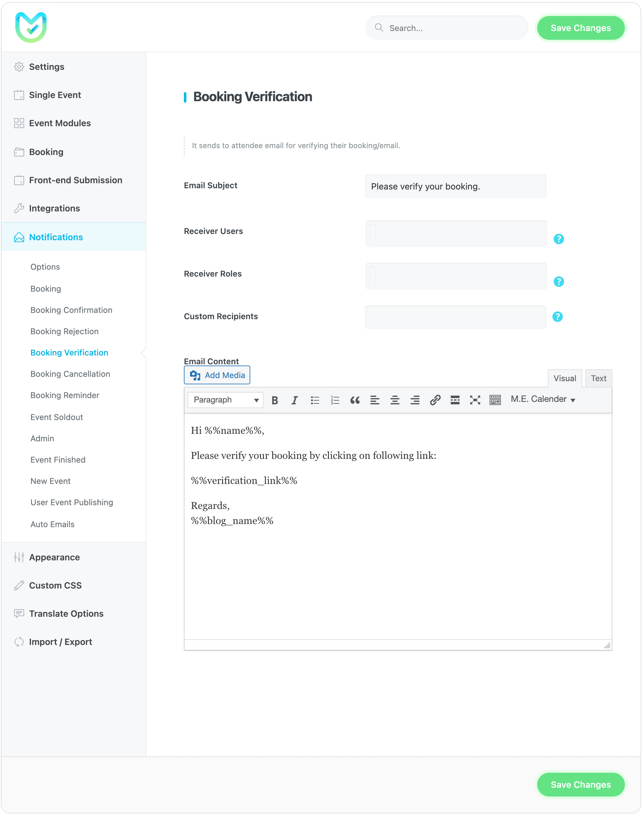Go to Booking Confirmation submenu
The height and width of the screenshot is (815, 644).
click(x=71, y=310)
